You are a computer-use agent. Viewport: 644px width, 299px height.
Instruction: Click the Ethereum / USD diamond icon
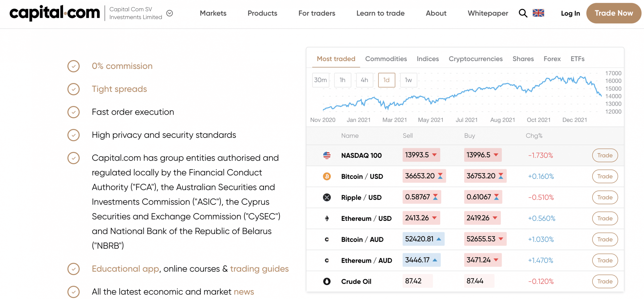pyautogui.click(x=327, y=218)
